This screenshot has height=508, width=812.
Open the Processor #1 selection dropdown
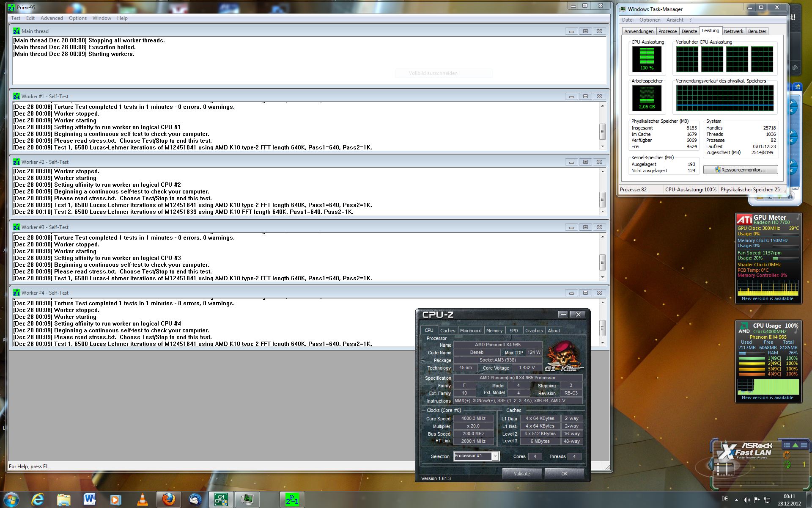click(x=495, y=456)
